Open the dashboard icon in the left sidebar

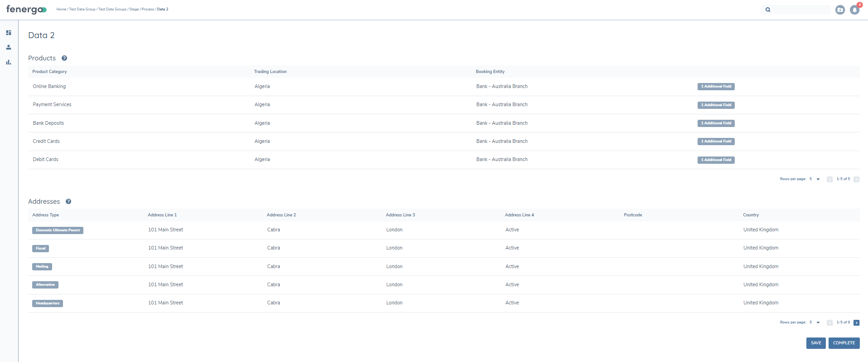point(9,33)
